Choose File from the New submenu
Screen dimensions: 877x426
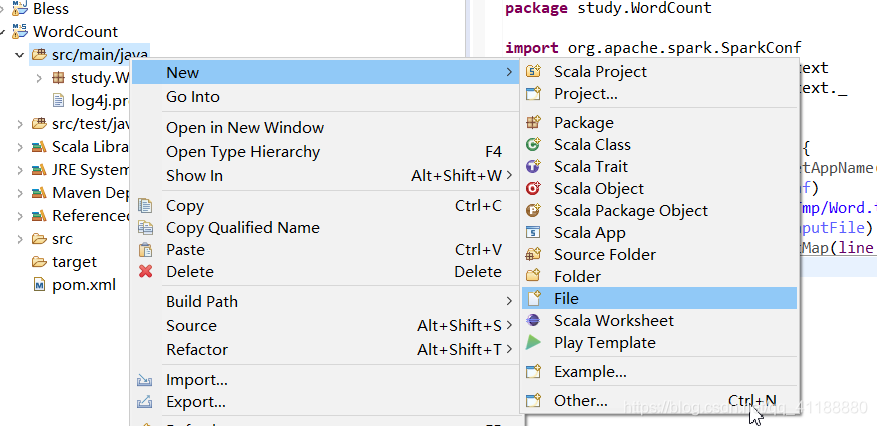click(566, 299)
